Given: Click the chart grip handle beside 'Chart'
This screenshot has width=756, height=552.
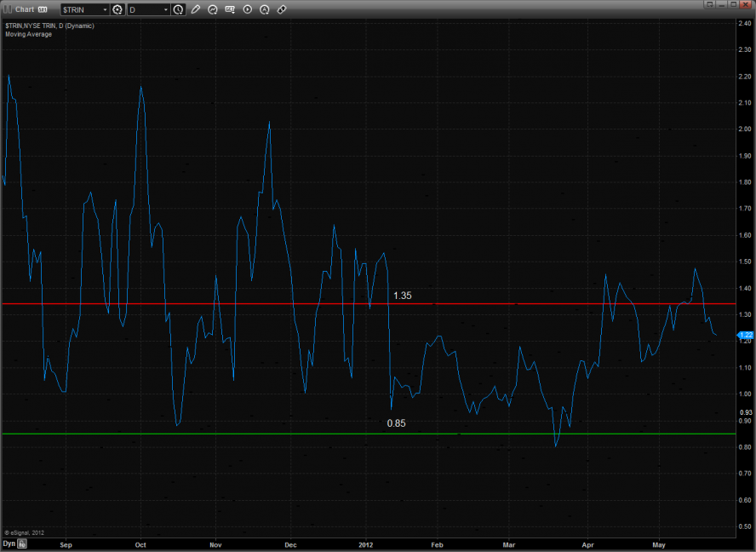Looking at the screenshot, I should [x=8, y=9].
